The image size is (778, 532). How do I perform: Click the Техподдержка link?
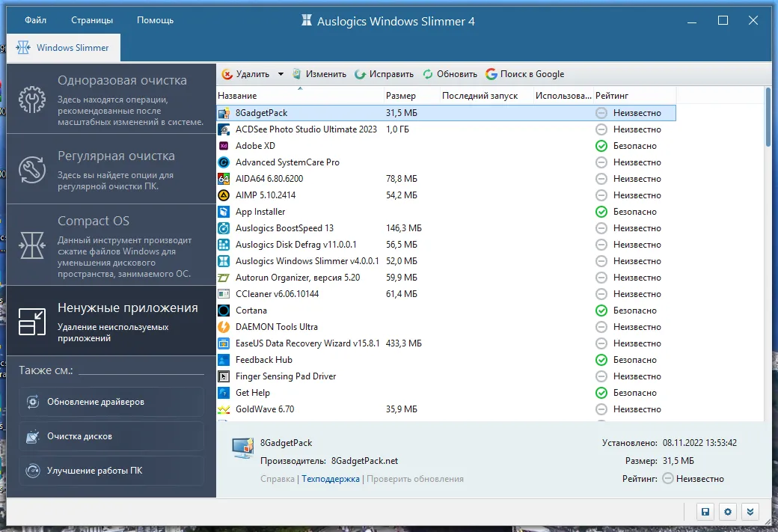coord(331,479)
